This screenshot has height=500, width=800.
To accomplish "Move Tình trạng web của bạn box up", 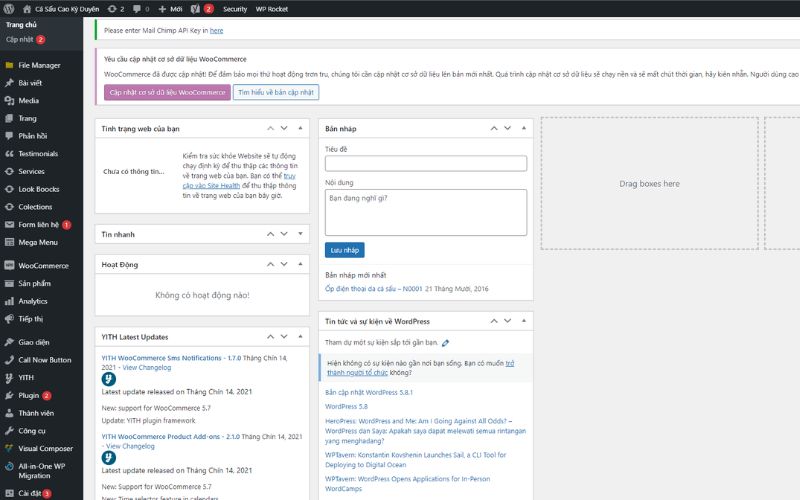I will (x=270, y=129).
